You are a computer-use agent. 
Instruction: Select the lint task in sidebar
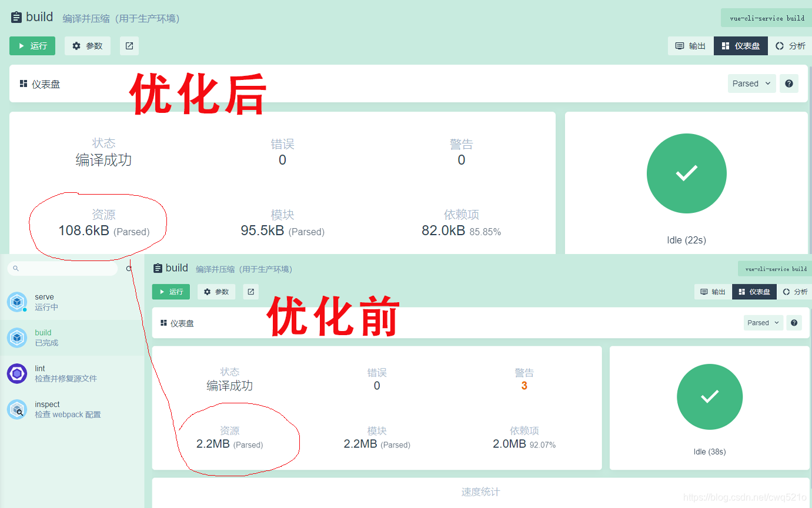pos(72,373)
